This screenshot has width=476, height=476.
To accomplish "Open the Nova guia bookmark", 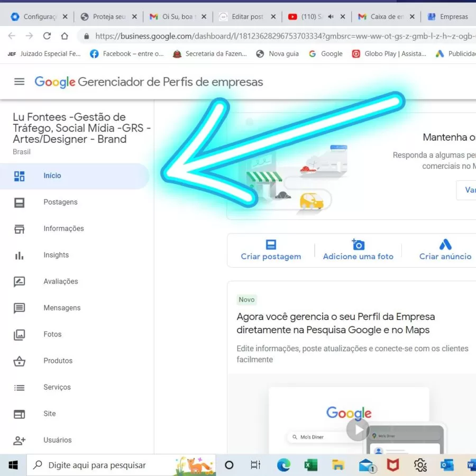I will coord(277,54).
